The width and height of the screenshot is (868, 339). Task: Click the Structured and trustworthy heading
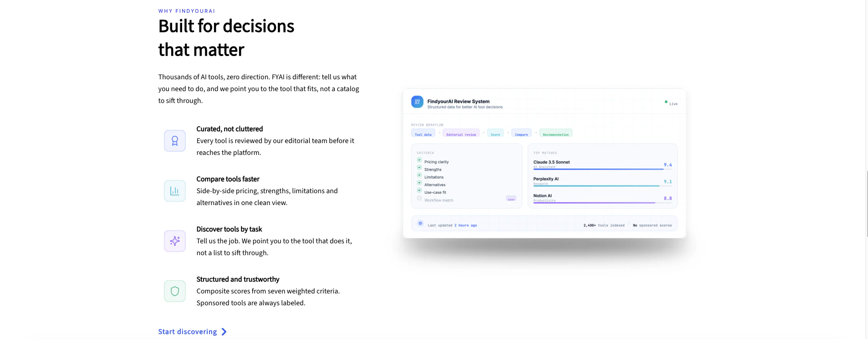coord(238,279)
